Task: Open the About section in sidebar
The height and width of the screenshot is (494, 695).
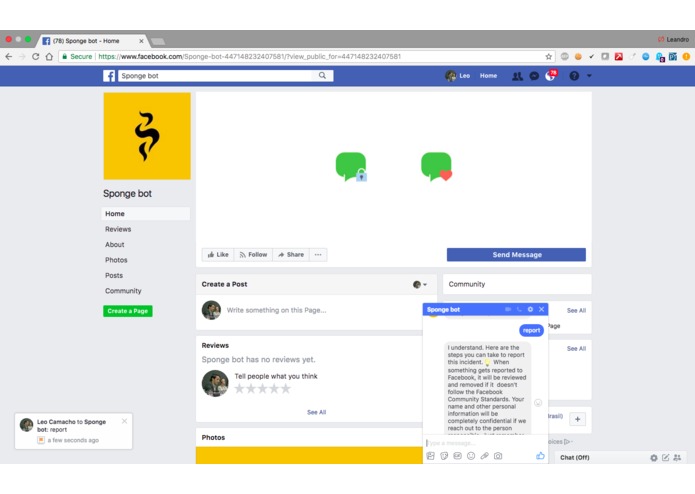Action: (114, 245)
